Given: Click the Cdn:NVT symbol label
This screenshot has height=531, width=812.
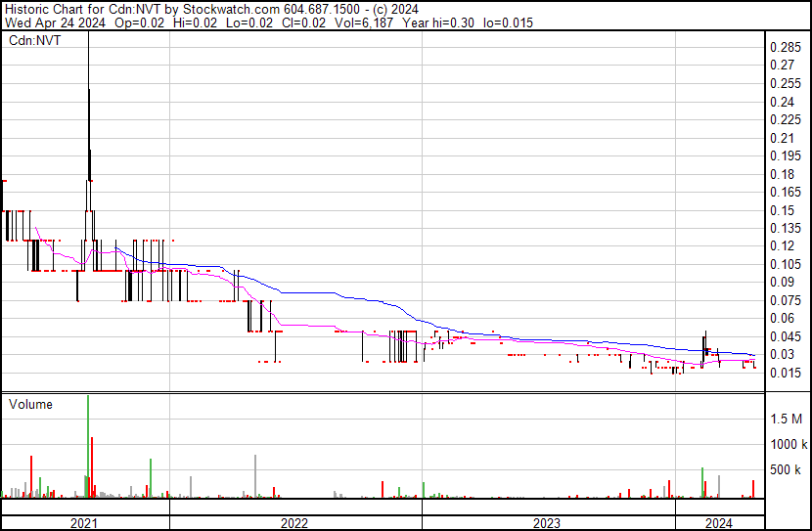Looking at the screenshot, I should click(33, 41).
